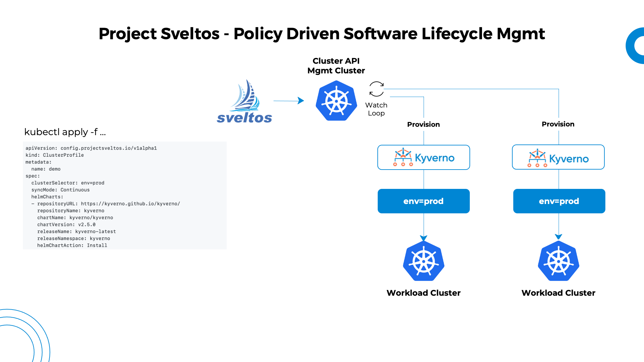Click the Kubernetes helm wheel icon on mgmt cluster

337,101
